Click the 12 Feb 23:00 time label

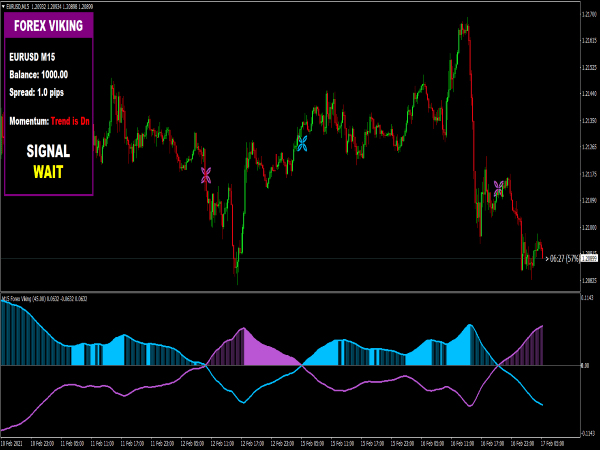coord(282,443)
